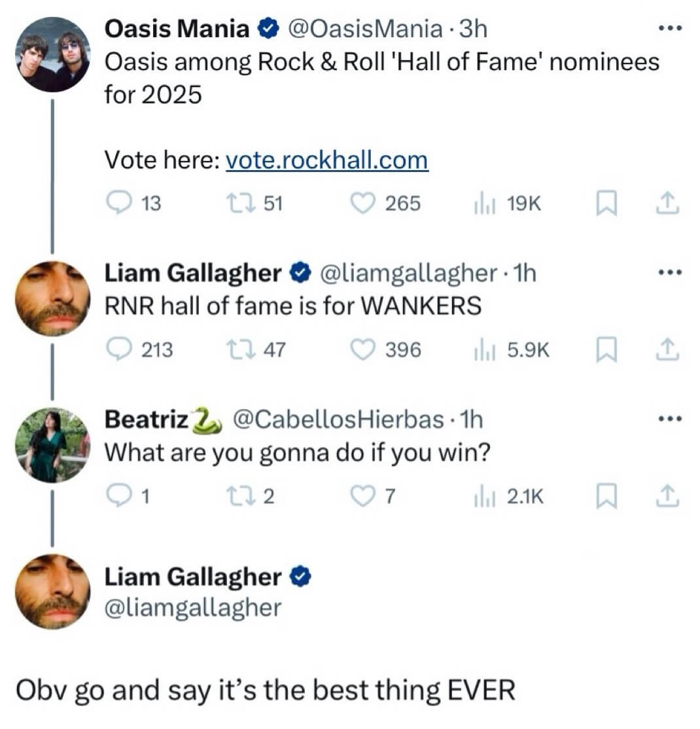Open Oasis Mania profile picture
This screenshot has height=729, width=700.
point(53,55)
